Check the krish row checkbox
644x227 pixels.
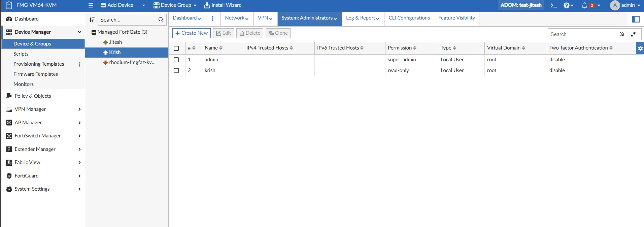[176, 70]
